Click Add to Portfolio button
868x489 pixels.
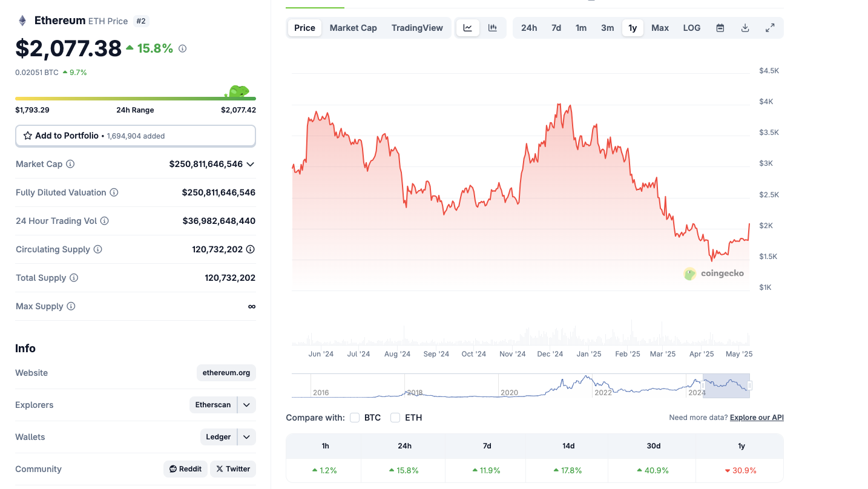[136, 136]
